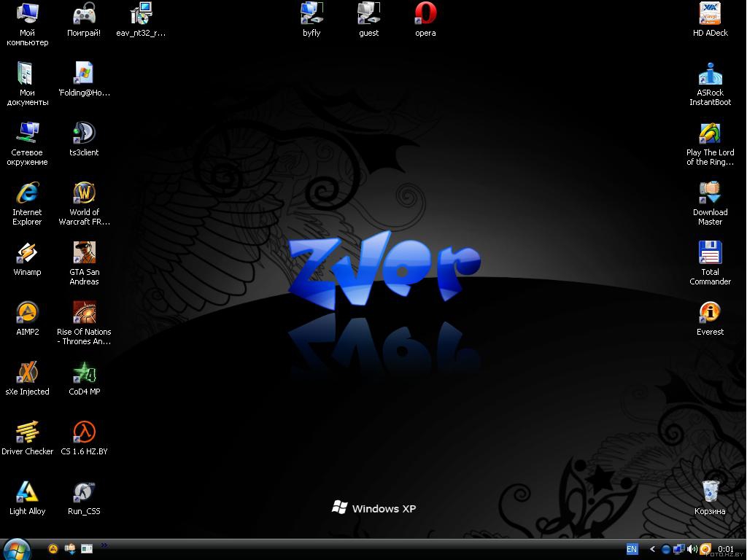747x560 pixels.
Task: Click the blue sphere tray icon
Action: (667, 550)
